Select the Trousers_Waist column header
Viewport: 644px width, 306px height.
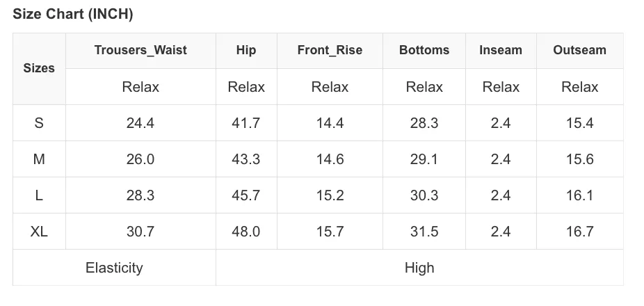[140, 50]
